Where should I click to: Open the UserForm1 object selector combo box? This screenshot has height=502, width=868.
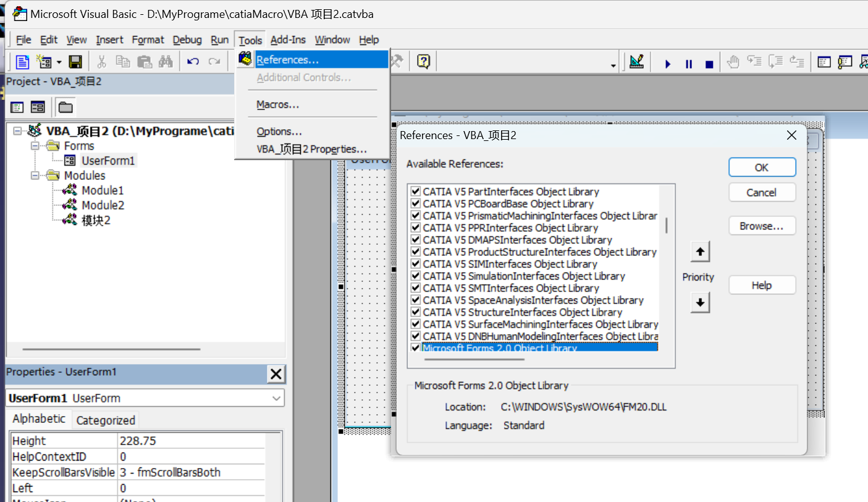[145, 398]
